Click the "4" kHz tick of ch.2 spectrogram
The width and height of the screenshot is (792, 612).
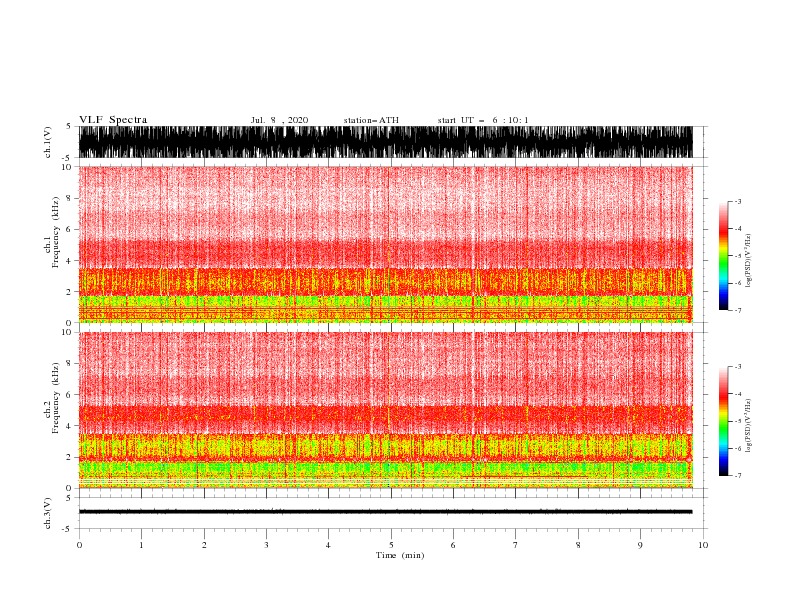[x=70, y=426]
